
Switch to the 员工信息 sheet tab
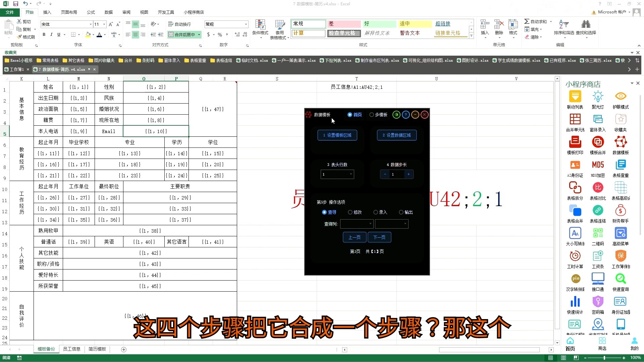tap(71, 349)
